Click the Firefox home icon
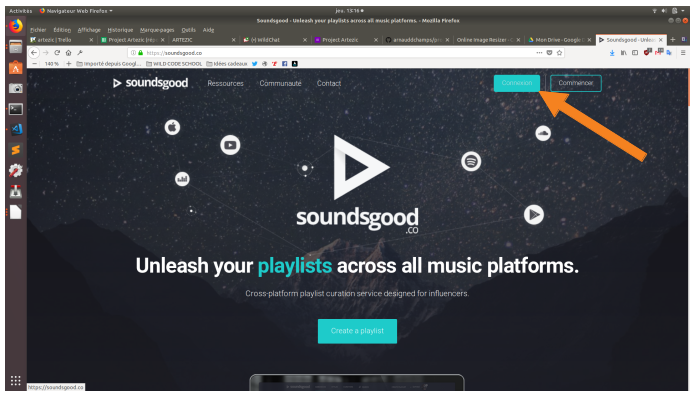Image resolution: width=693 pixels, height=395 pixels. (x=69, y=53)
